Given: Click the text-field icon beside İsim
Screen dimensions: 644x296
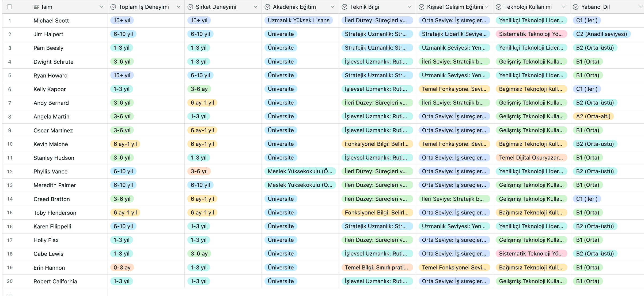Looking at the screenshot, I should [36, 7].
